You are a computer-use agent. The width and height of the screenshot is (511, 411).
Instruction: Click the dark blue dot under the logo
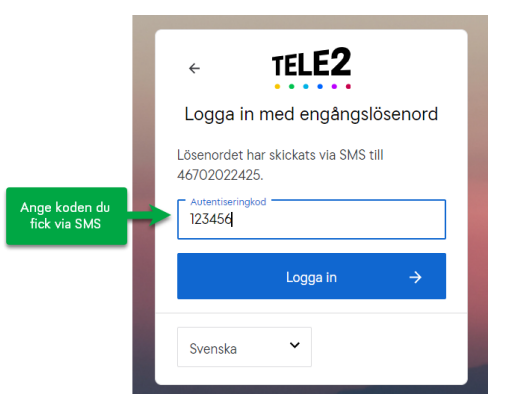pos(320,87)
